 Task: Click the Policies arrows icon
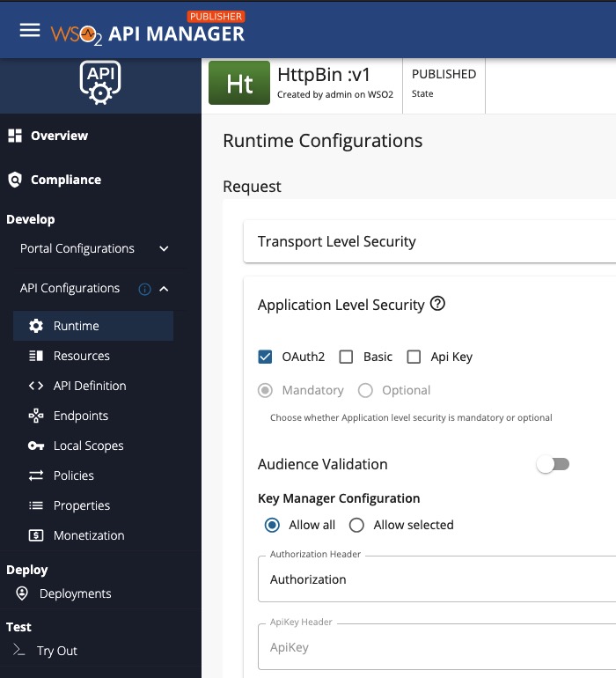coord(36,475)
